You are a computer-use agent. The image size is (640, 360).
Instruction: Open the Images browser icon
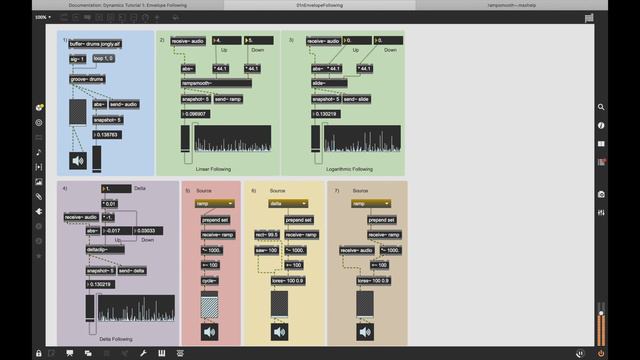[39, 182]
